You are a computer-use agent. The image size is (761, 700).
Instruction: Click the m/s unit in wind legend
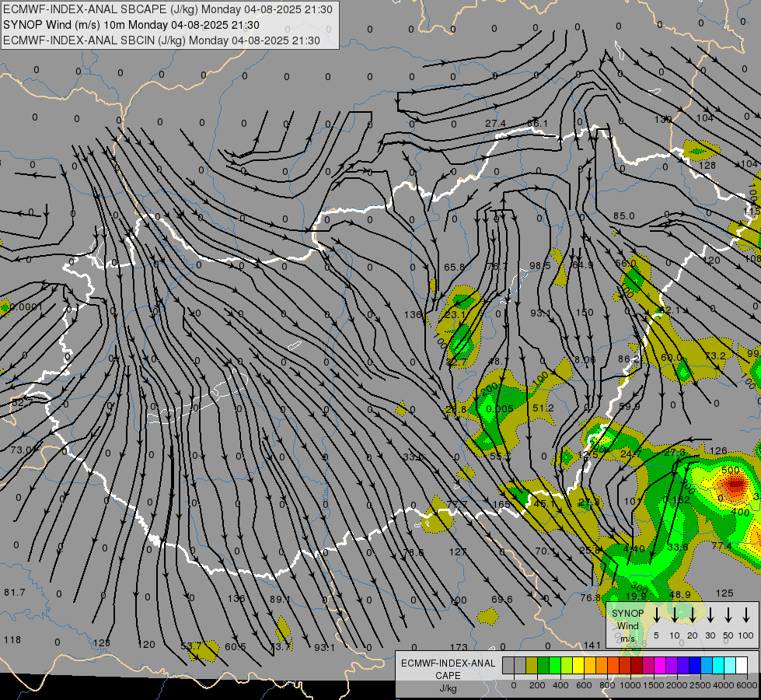pos(627,639)
